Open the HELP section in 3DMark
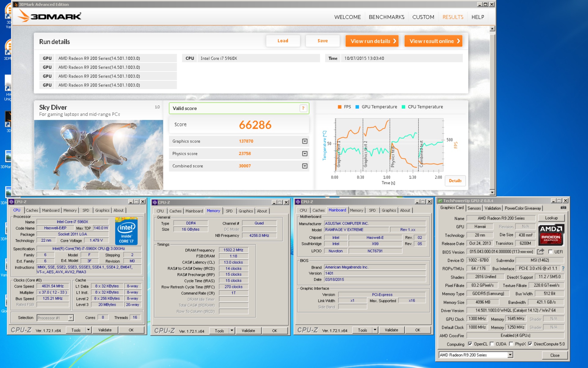The image size is (588, 368). click(478, 17)
